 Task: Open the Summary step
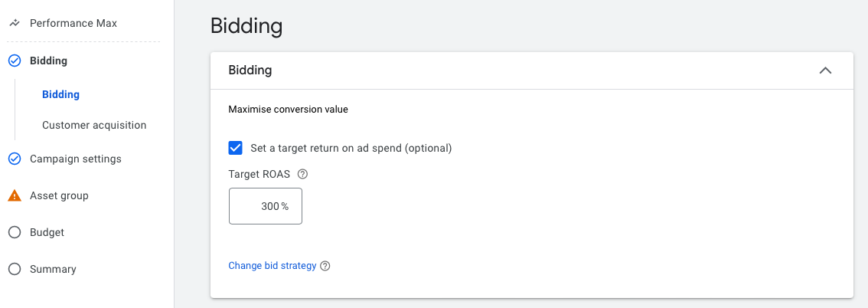pos(53,269)
